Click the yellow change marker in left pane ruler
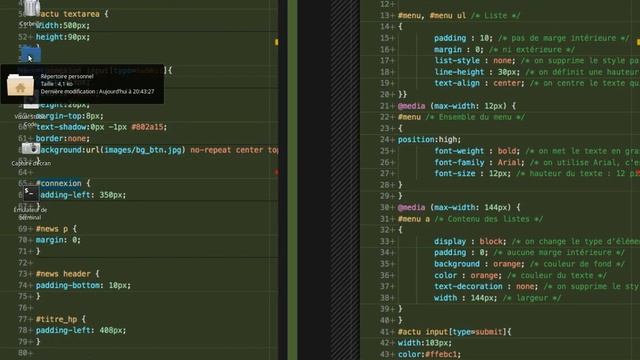This screenshot has height=360, width=640. pos(277,42)
